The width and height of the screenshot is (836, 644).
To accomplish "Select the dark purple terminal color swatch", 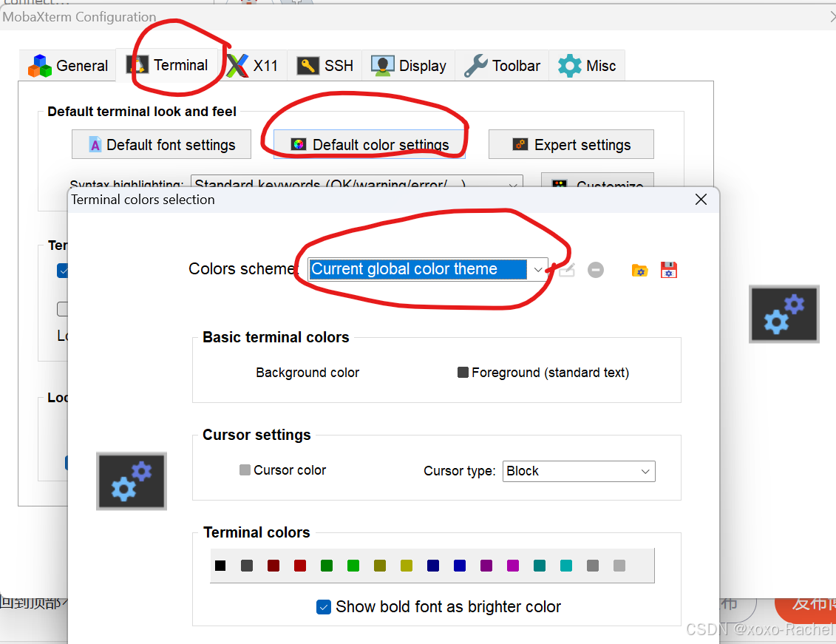I will (486, 566).
